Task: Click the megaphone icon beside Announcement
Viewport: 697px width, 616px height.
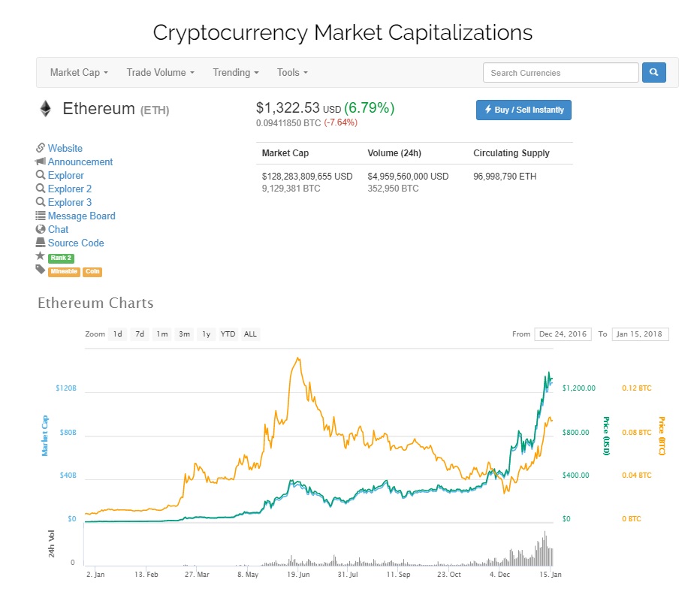Action: click(41, 162)
